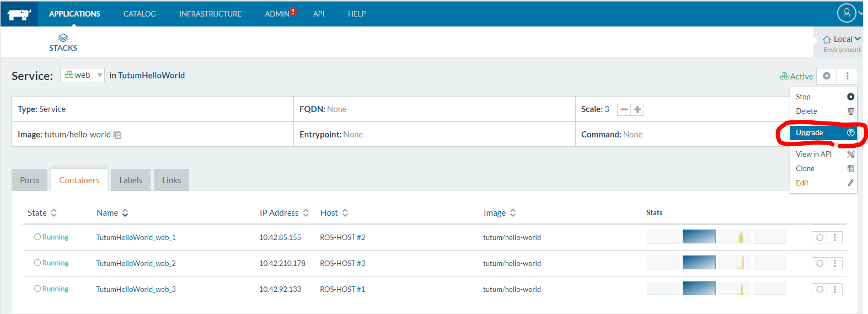Viewport: 868px width, 314px height.
Task: Open the Stacks icon link
Action: (63, 42)
